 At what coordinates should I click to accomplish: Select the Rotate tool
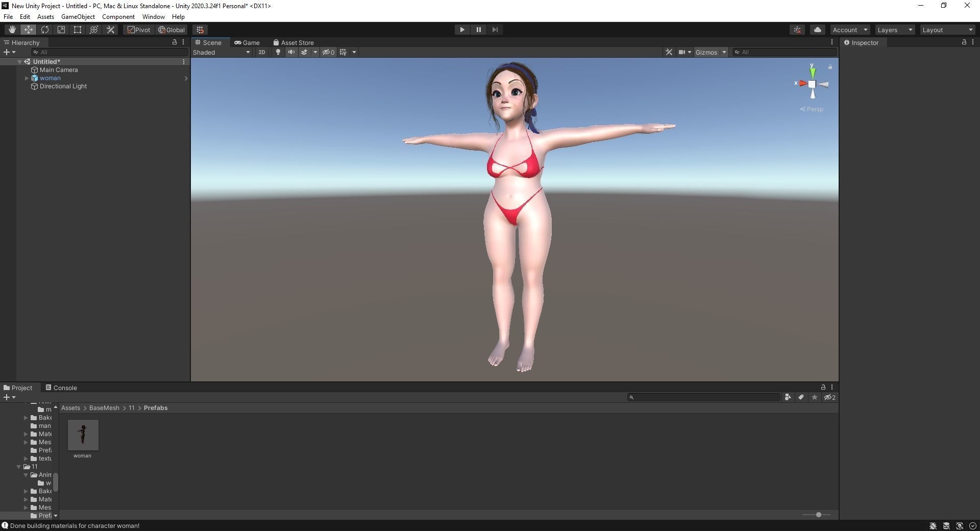click(x=45, y=30)
